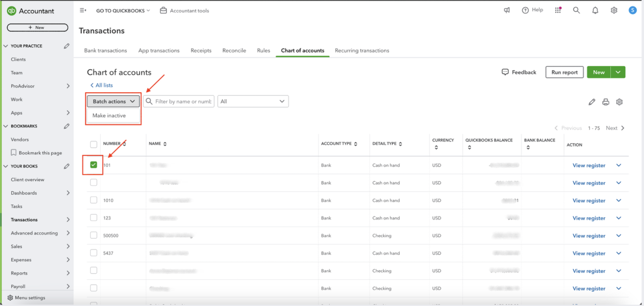The width and height of the screenshot is (644, 306).
Task: Check the box for account 5437
Action: pos(94,253)
